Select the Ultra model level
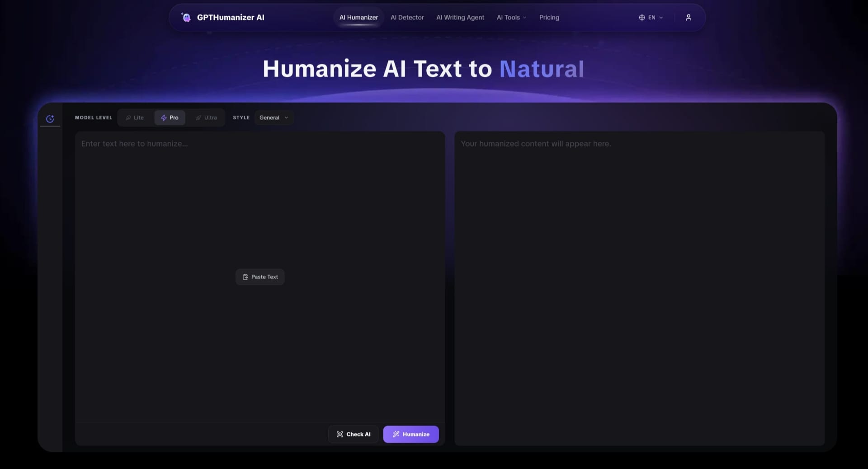868x469 pixels. [207, 117]
